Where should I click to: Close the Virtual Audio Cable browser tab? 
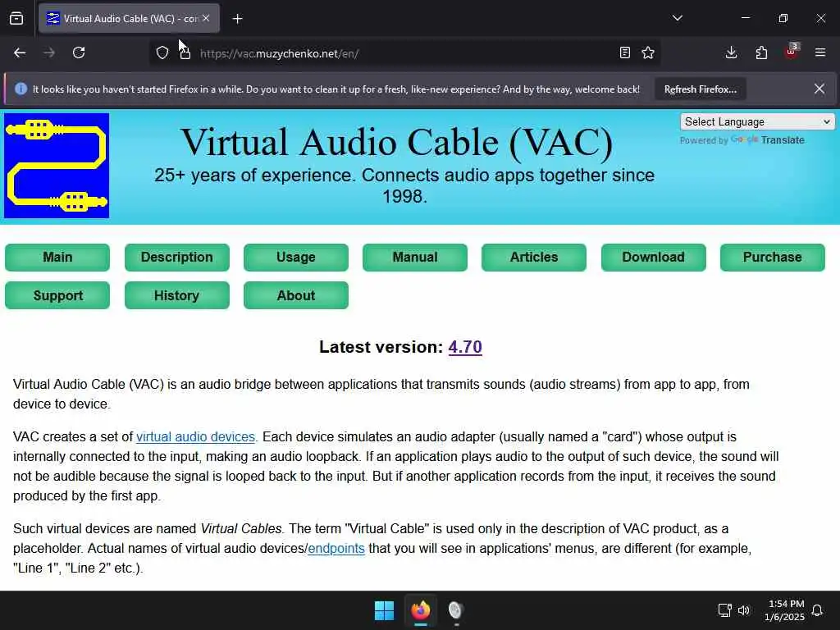click(x=206, y=18)
